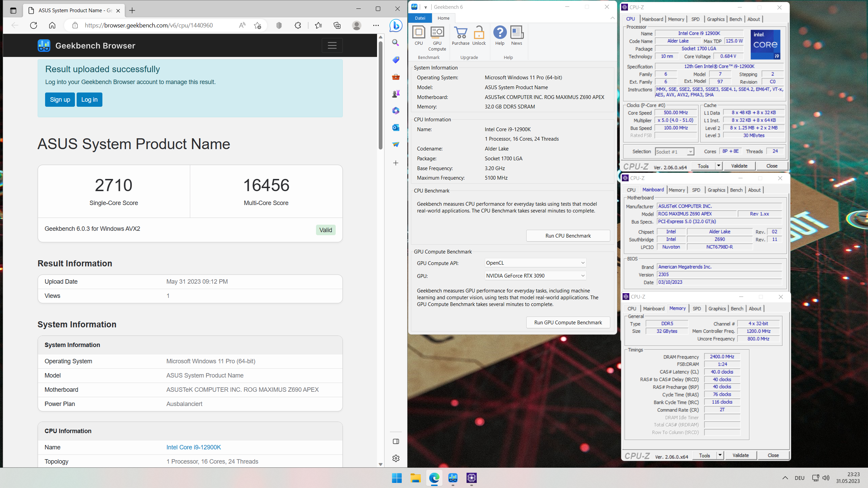This screenshot has width=868, height=488.
Task: Open Edge sidebar settings gear
Action: coord(396,458)
